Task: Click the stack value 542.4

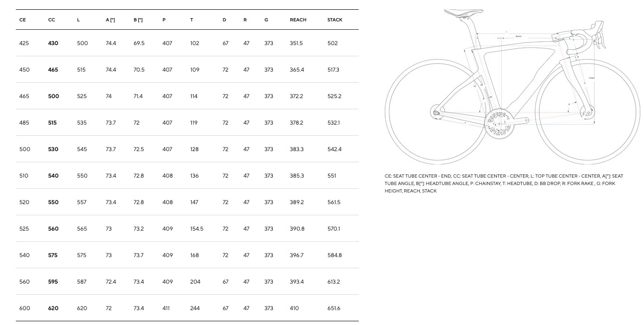Action: click(x=335, y=149)
